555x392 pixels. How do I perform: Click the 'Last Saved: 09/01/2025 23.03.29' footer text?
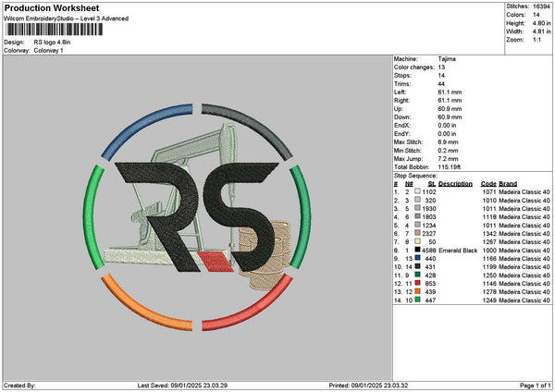182,386
